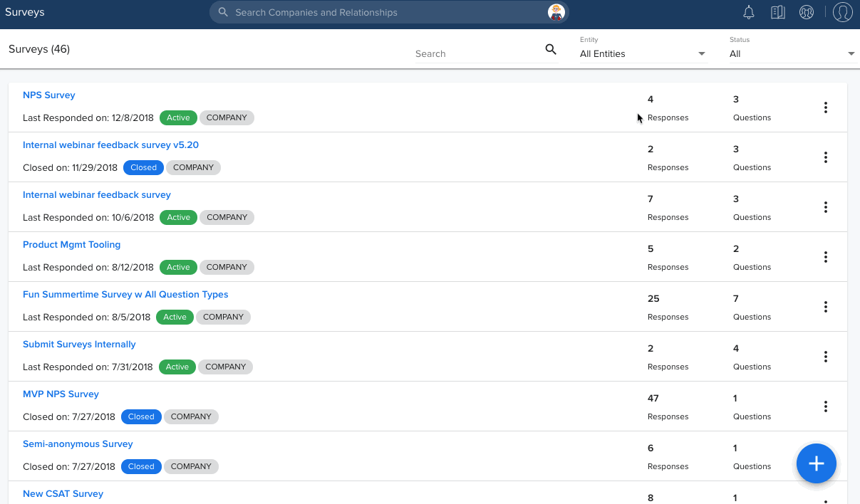860x504 pixels.
Task: Open Semi-anonymous Survey link
Action: click(x=78, y=443)
